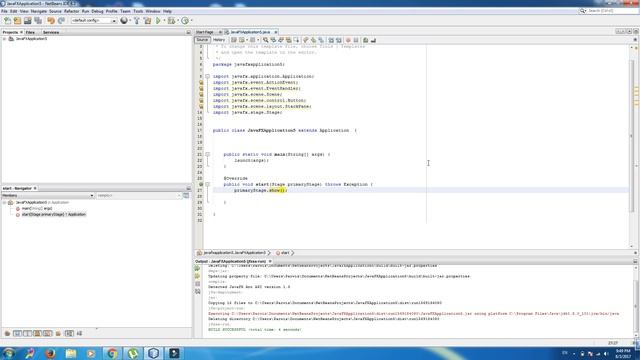Click the Stop icon in Output sidebar

(198, 284)
